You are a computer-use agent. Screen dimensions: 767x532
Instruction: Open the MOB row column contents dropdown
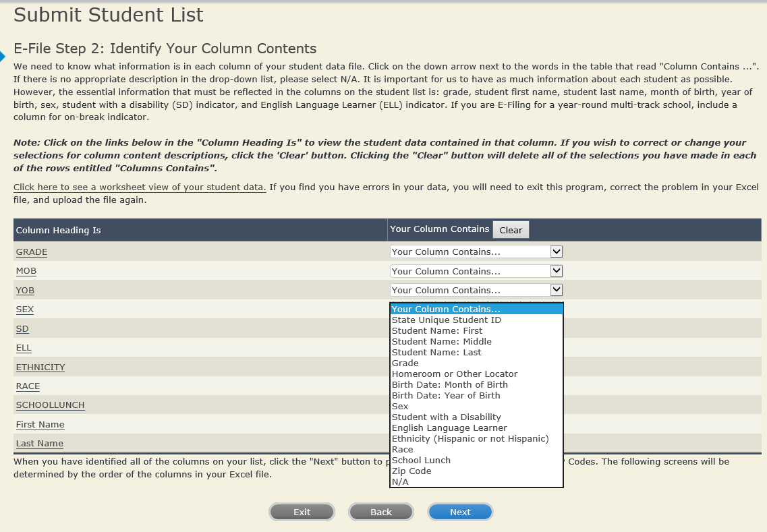(476, 271)
